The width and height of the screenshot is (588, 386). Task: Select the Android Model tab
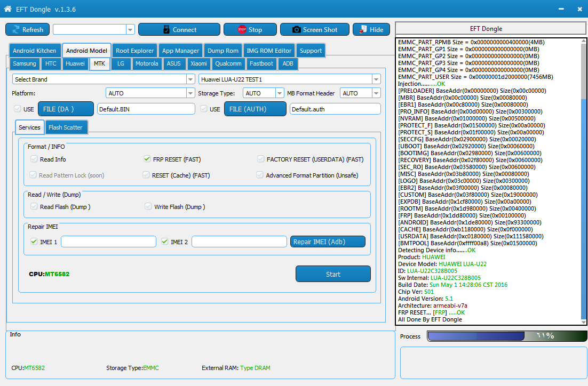tap(86, 51)
